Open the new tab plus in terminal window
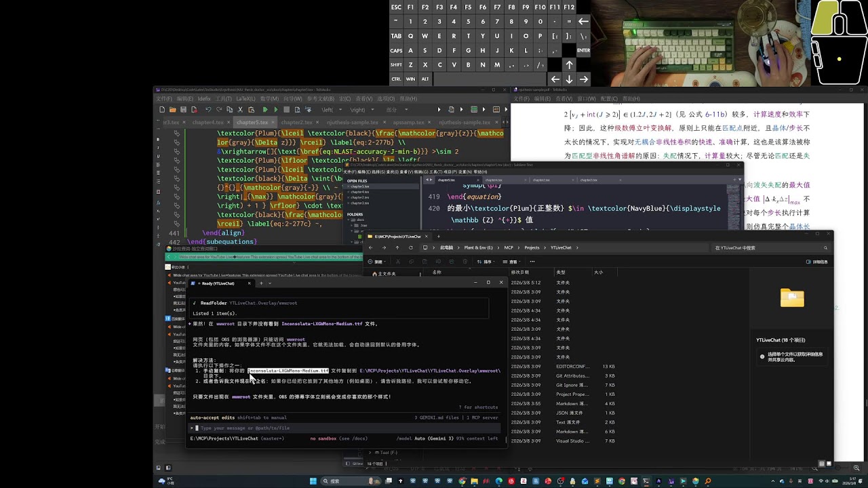This screenshot has height=488, width=868. click(261, 283)
